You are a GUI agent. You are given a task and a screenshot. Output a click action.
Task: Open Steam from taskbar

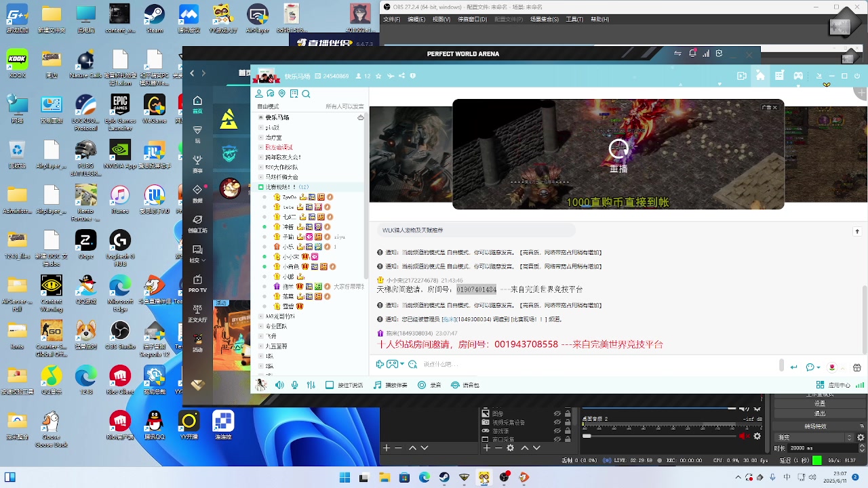point(444,477)
